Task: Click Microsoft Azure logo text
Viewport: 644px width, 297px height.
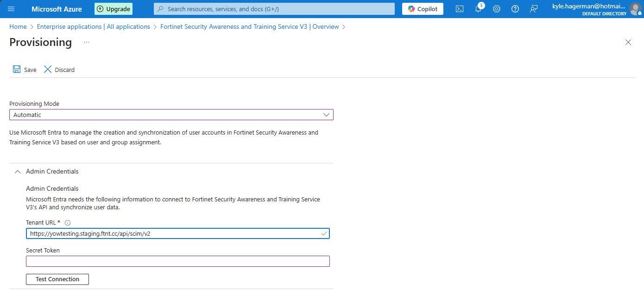Action: pos(57,9)
